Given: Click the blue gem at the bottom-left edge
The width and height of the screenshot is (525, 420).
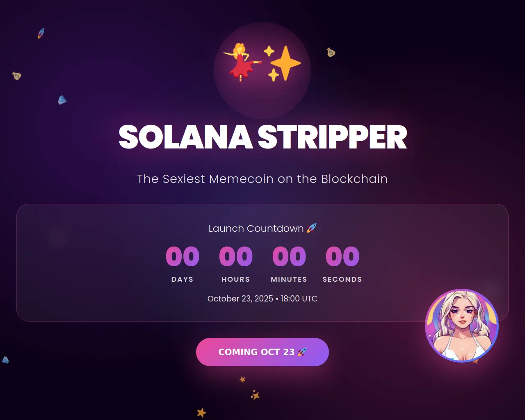Looking at the screenshot, I should click(5, 360).
